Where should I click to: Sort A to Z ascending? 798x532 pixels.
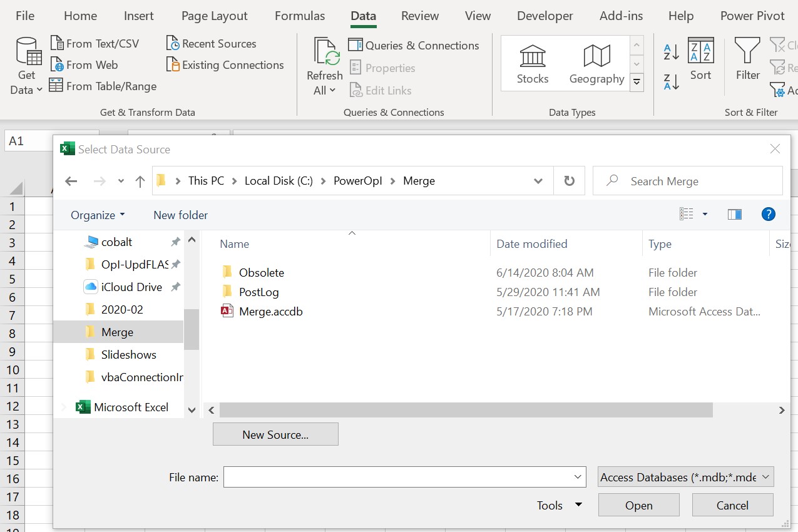pos(671,52)
